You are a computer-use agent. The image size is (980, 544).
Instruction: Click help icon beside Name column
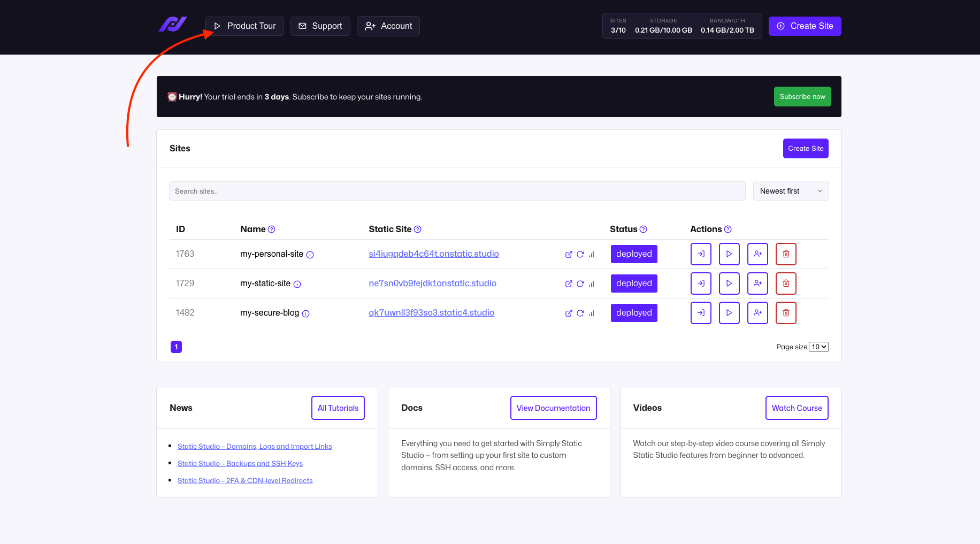pos(272,229)
